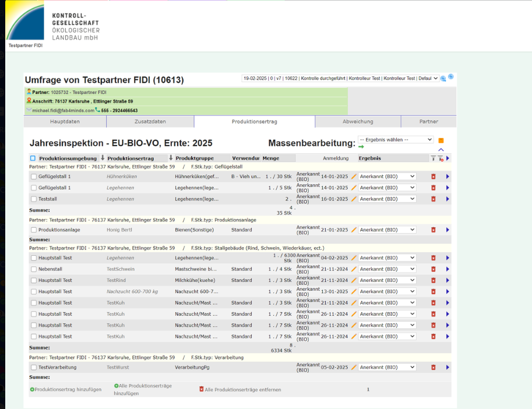532x409 pixels.
Task: Click the clear filter icon with red mark
Action: pyautogui.click(x=441, y=158)
